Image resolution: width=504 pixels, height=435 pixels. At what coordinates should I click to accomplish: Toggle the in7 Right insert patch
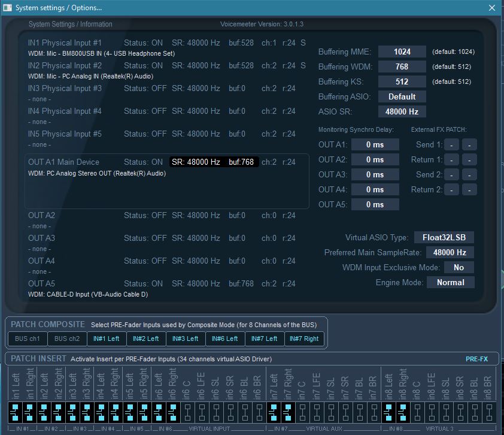point(288,412)
